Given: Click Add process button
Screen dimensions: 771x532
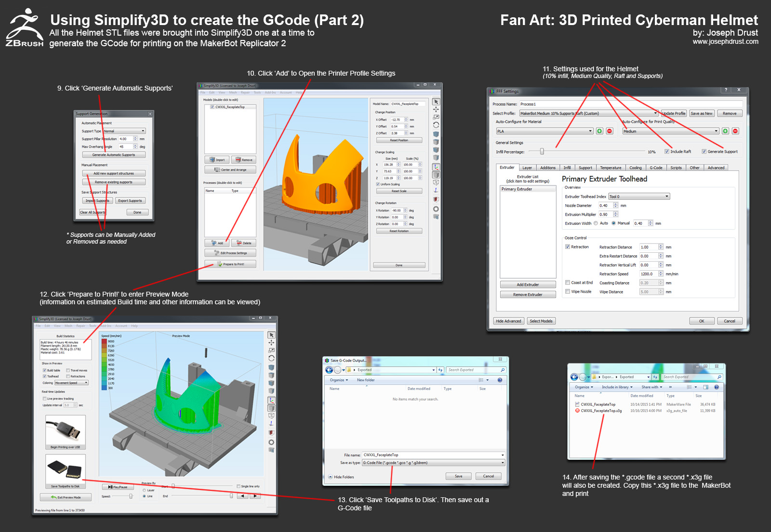Looking at the screenshot, I should click(217, 243).
